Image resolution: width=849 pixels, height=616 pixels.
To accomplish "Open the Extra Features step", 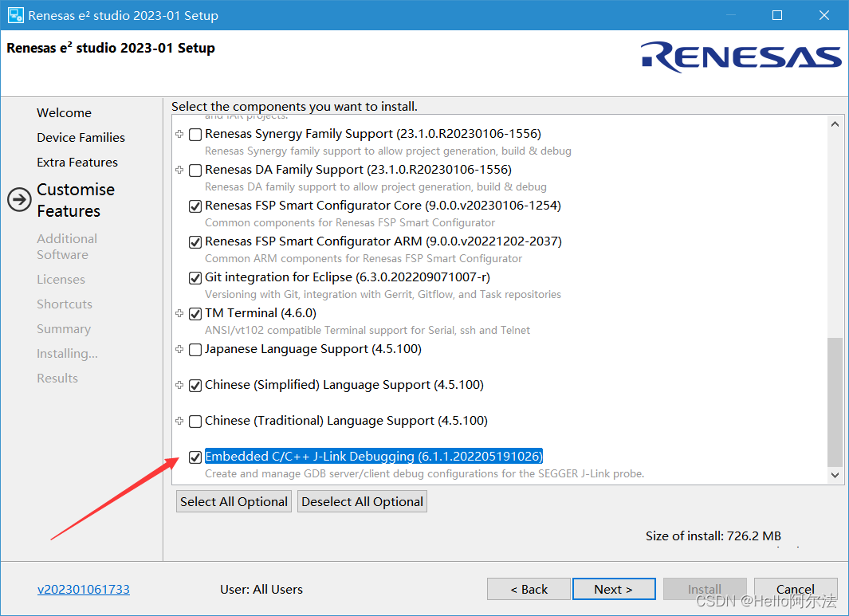I will pyautogui.click(x=77, y=163).
